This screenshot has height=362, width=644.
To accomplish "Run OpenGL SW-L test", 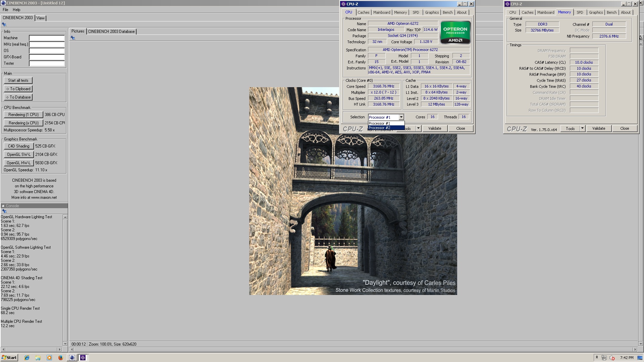I will pyautogui.click(x=19, y=155).
